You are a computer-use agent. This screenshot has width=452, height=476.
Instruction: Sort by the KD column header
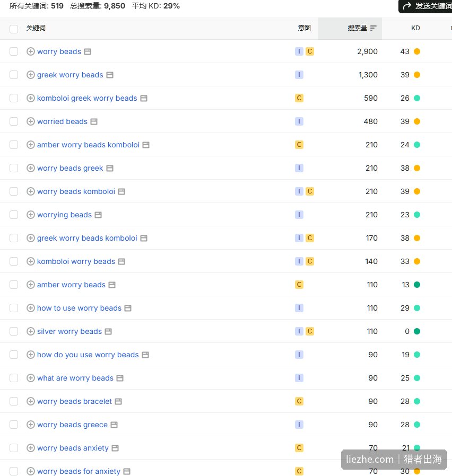tap(415, 28)
